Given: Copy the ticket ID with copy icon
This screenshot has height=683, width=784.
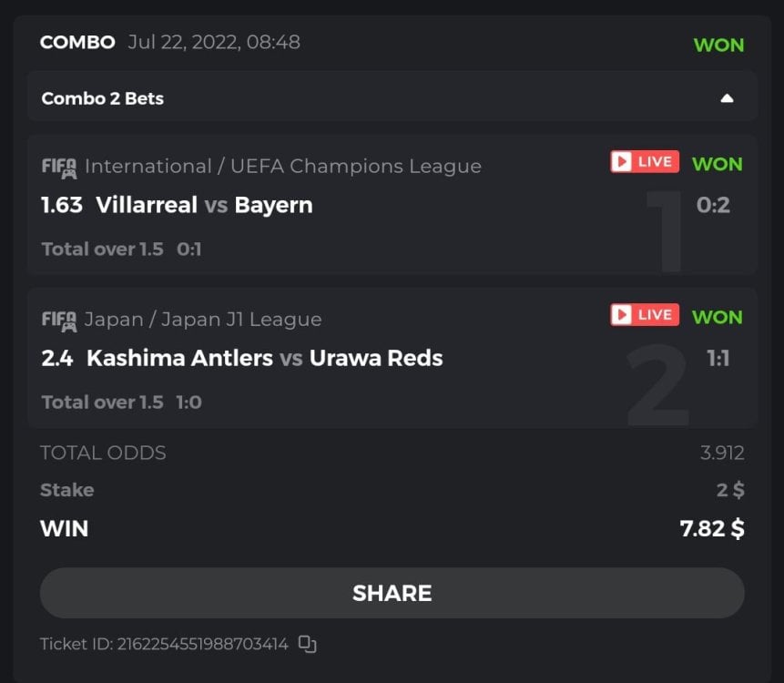Looking at the screenshot, I should (308, 645).
